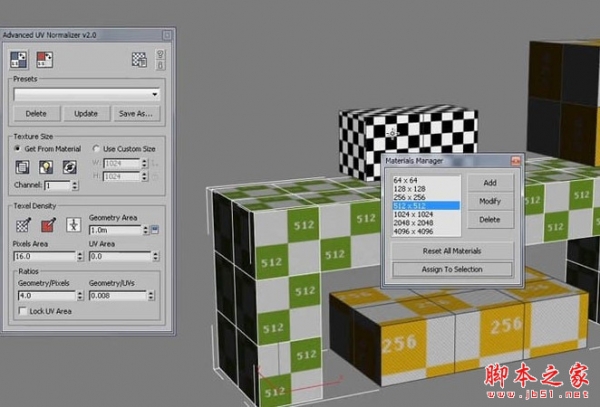Viewport: 600px width, 407px height.
Task: Click the small blue icon beside Geometry Area
Action: click(155, 230)
